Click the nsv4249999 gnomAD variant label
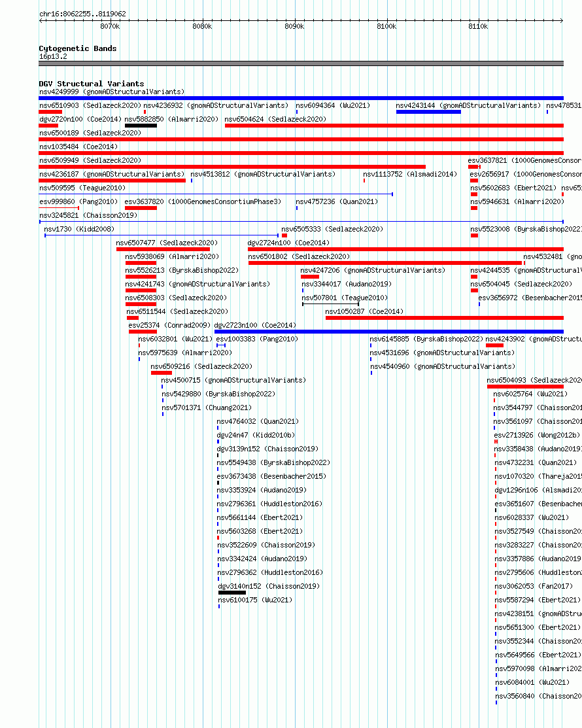The width and height of the screenshot is (582, 728). [x=112, y=92]
